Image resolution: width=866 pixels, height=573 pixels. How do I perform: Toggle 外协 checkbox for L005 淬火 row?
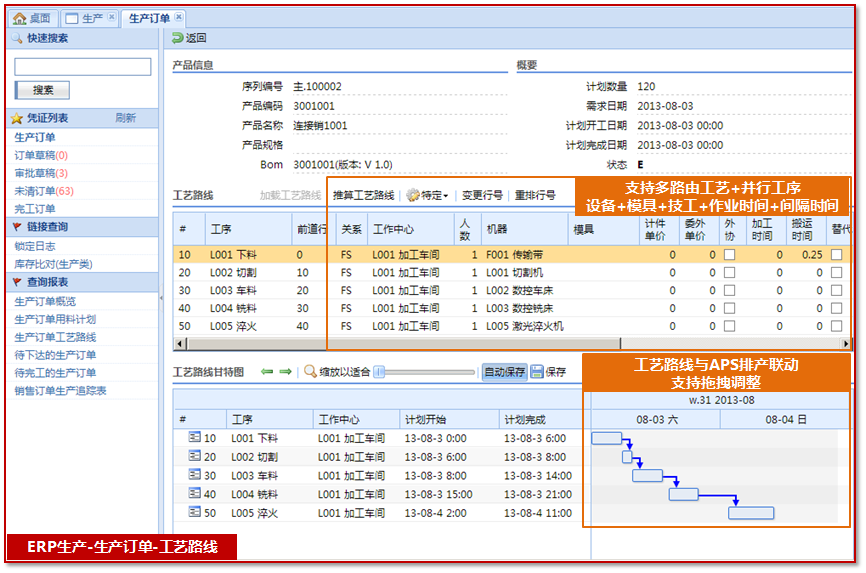coord(730,326)
